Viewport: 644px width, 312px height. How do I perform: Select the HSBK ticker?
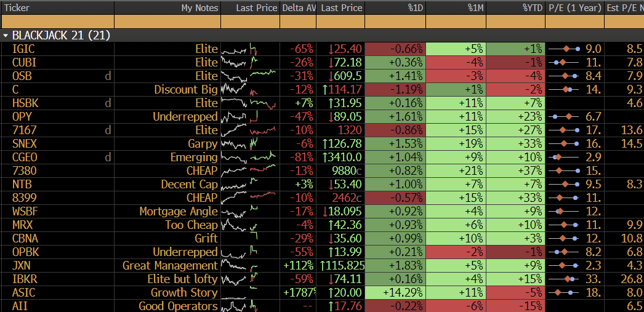(x=25, y=103)
